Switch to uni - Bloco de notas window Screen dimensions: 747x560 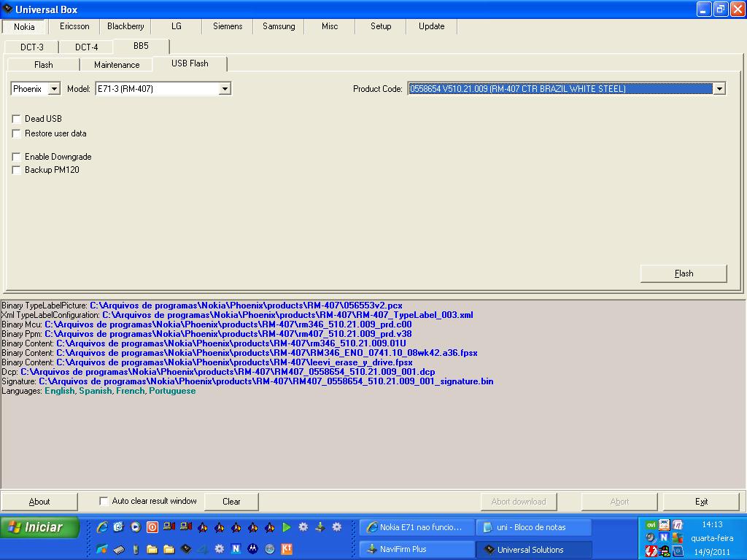533,527
